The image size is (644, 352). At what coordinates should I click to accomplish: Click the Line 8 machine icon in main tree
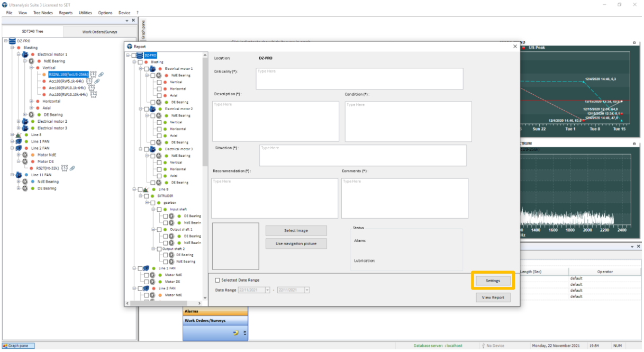pyautogui.click(x=19, y=135)
